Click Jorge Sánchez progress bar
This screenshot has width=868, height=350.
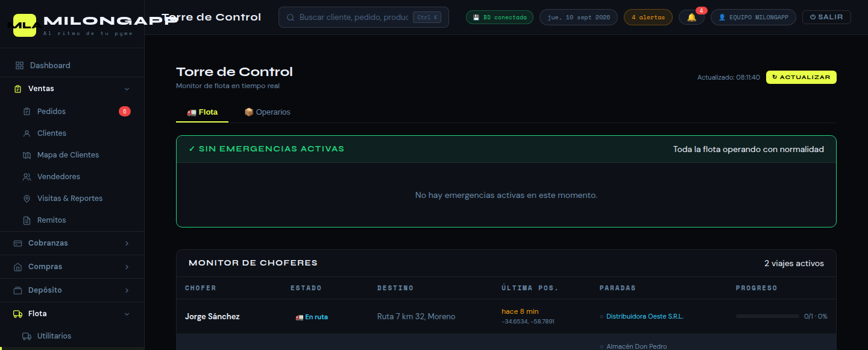(x=767, y=316)
